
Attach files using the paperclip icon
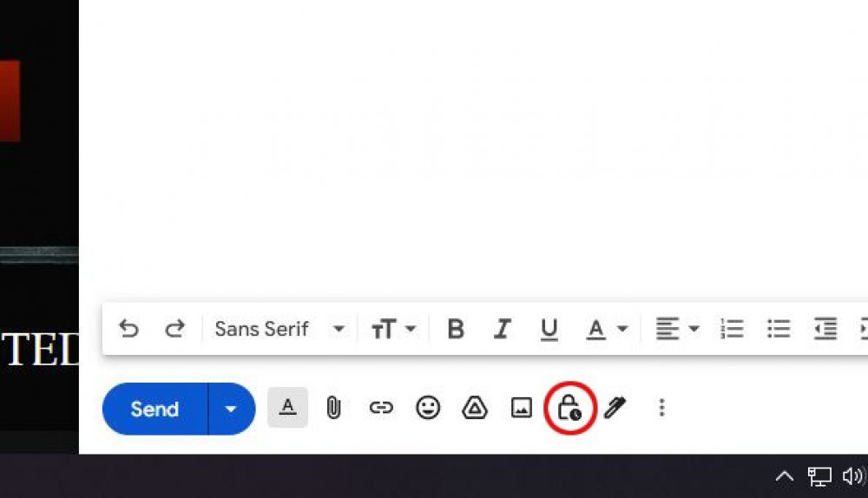click(333, 409)
